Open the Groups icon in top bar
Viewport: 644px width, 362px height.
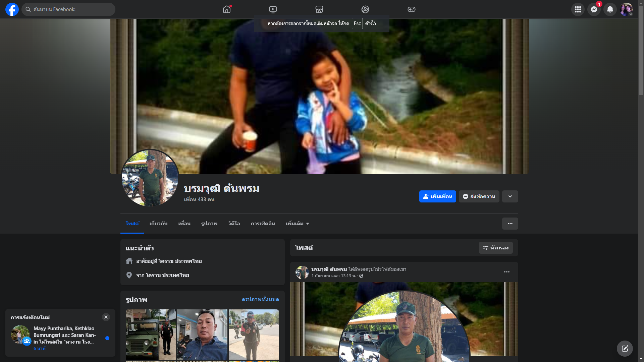click(365, 9)
